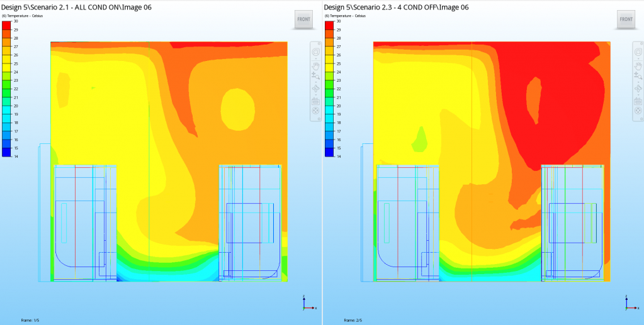Expand steering wheel dropdown arrow in Scenario 2.3 panel
Image resolution: width=644 pixels, height=325 pixels.
(x=638, y=58)
